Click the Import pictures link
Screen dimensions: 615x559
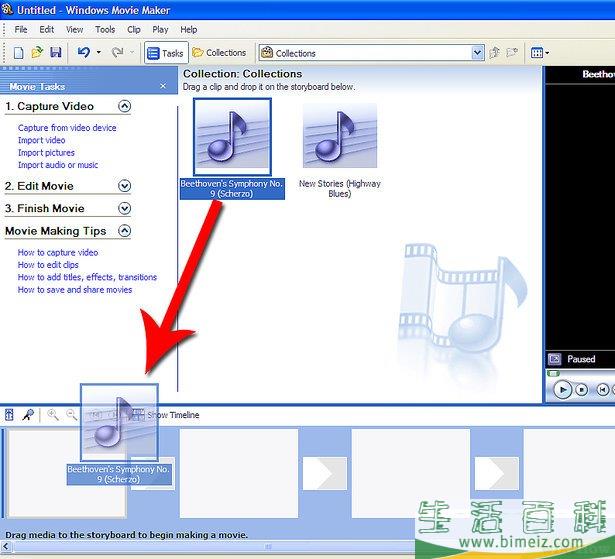[46, 153]
